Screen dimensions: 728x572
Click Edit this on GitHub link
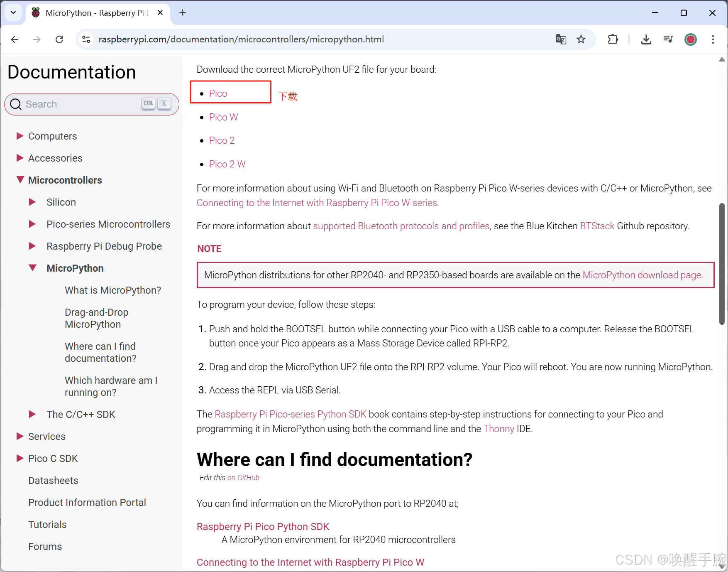[x=243, y=478]
